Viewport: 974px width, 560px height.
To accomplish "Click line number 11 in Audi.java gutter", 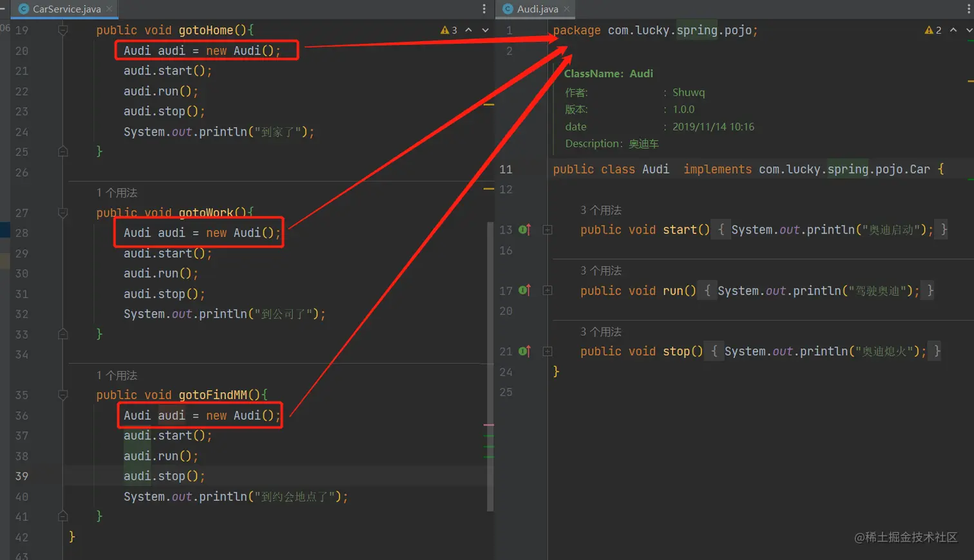I will coord(506,169).
